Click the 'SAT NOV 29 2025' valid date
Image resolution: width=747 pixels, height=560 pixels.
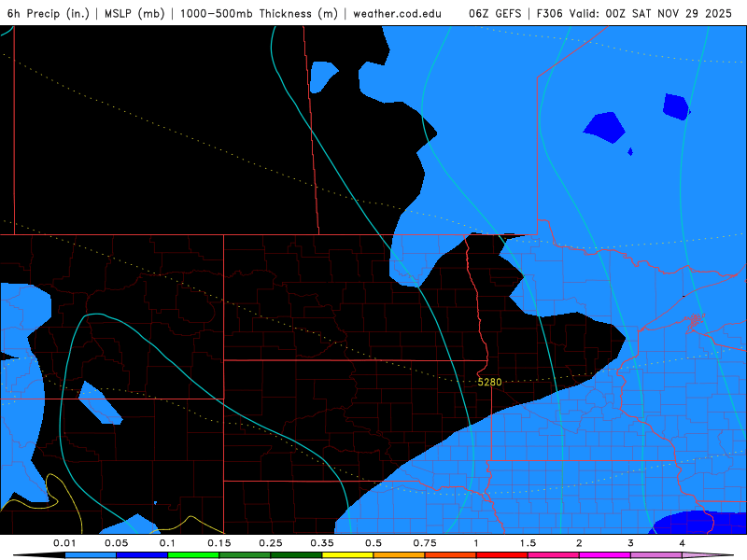pos(682,13)
